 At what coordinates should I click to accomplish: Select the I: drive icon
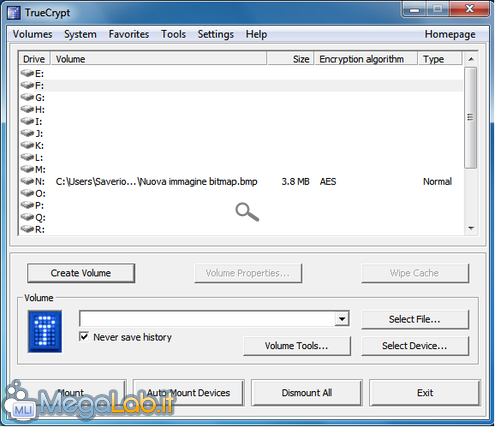point(27,121)
